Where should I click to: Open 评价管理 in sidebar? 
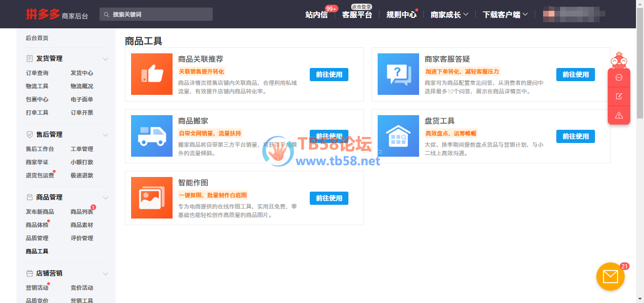82,238
